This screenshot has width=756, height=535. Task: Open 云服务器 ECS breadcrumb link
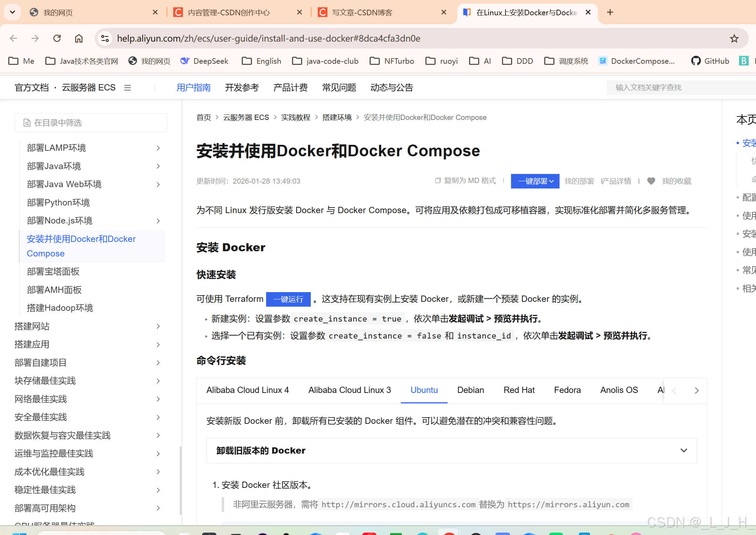[x=246, y=117]
